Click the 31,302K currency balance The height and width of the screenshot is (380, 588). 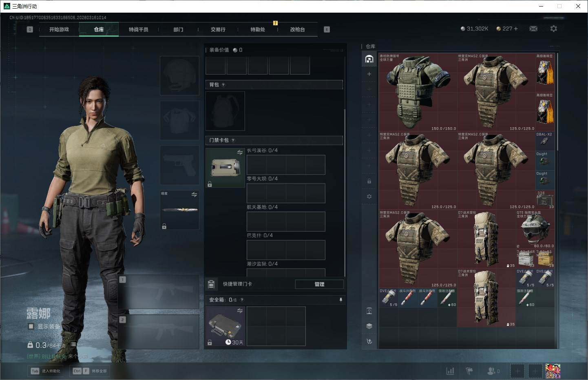[x=474, y=29]
